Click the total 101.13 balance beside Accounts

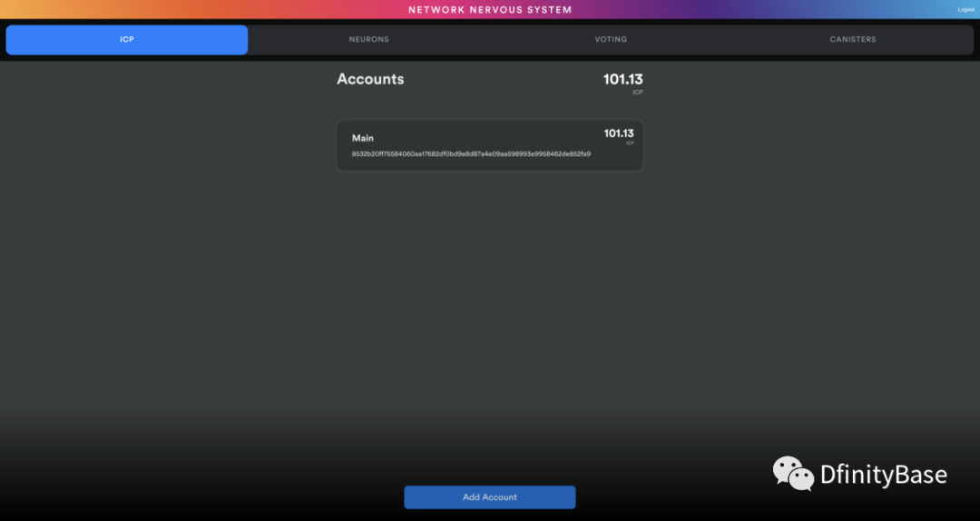pyautogui.click(x=622, y=80)
